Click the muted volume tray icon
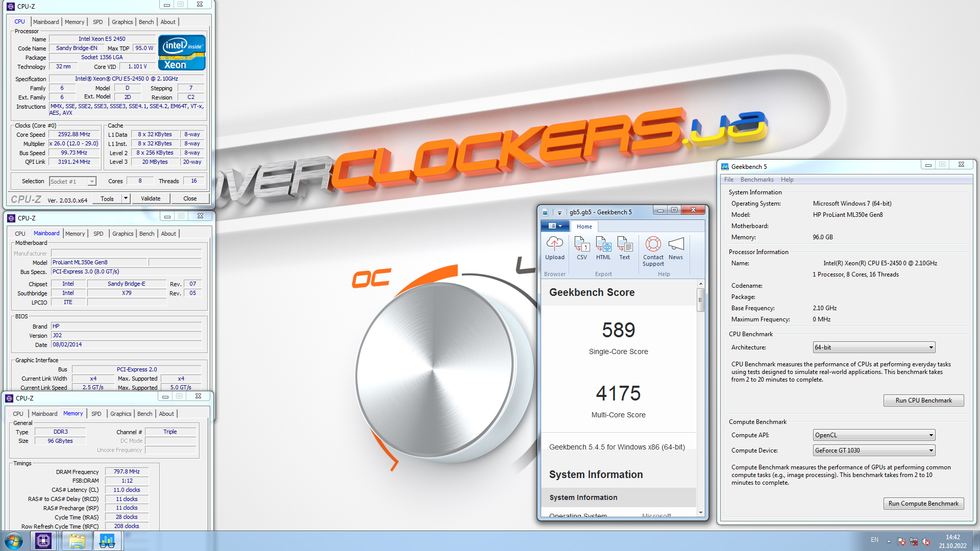The height and width of the screenshot is (551, 980). tap(926, 541)
